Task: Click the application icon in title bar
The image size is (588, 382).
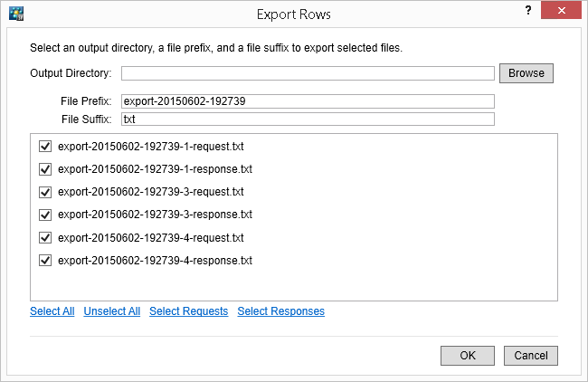Action: (15, 14)
